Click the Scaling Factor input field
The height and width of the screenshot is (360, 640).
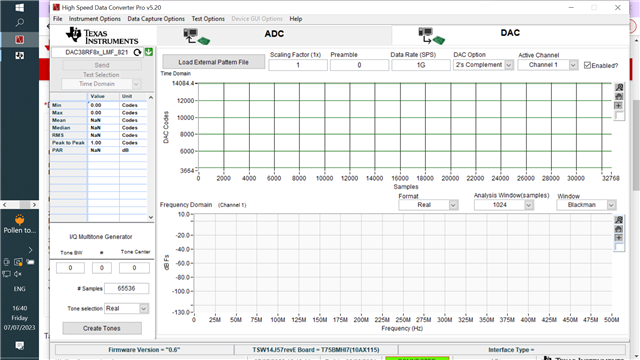(298, 65)
